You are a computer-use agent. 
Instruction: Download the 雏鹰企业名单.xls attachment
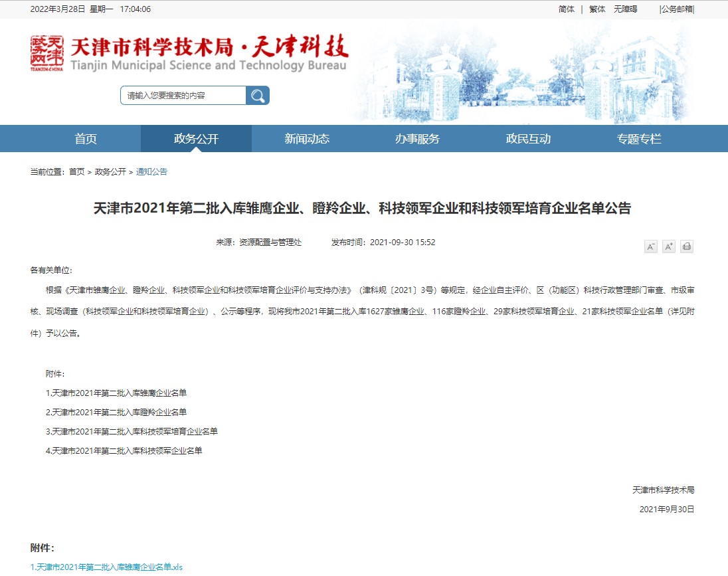coord(106,567)
